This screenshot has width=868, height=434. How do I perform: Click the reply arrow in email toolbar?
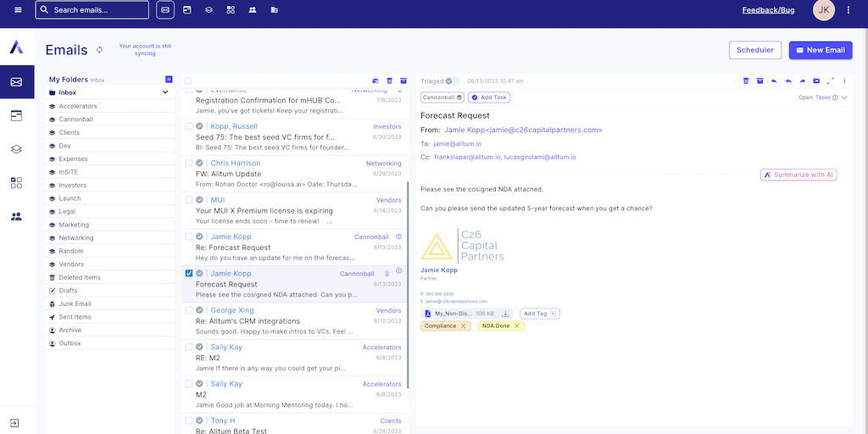point(774,81)
